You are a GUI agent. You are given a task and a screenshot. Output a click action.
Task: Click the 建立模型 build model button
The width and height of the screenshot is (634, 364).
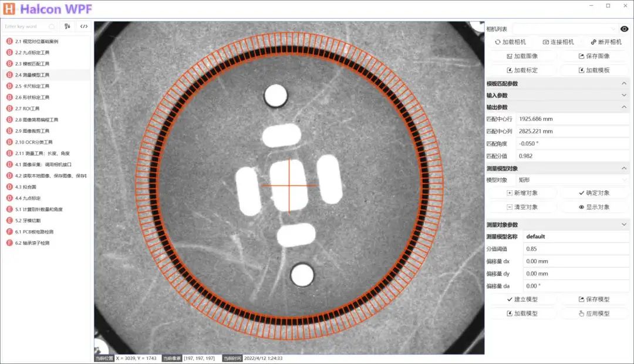(521, 299)
